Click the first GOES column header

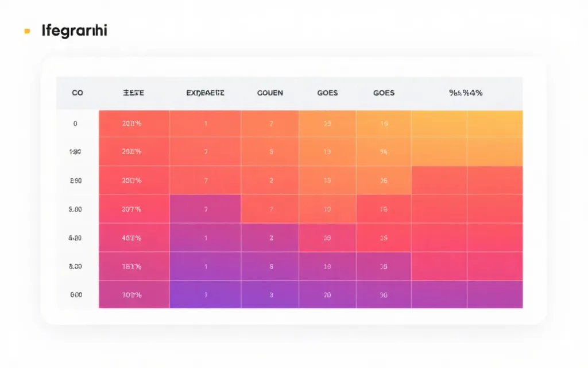pyautogui.click(x=327, y=93)
